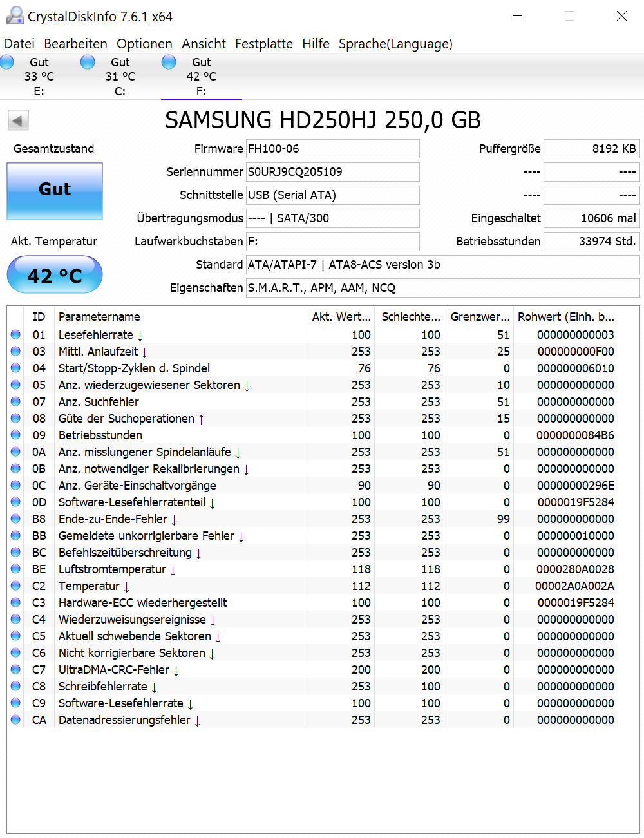644x838 pixels.
Task: Click status dot of Geräte-Einschaltvorgänge row
Action: pos(15,485)
